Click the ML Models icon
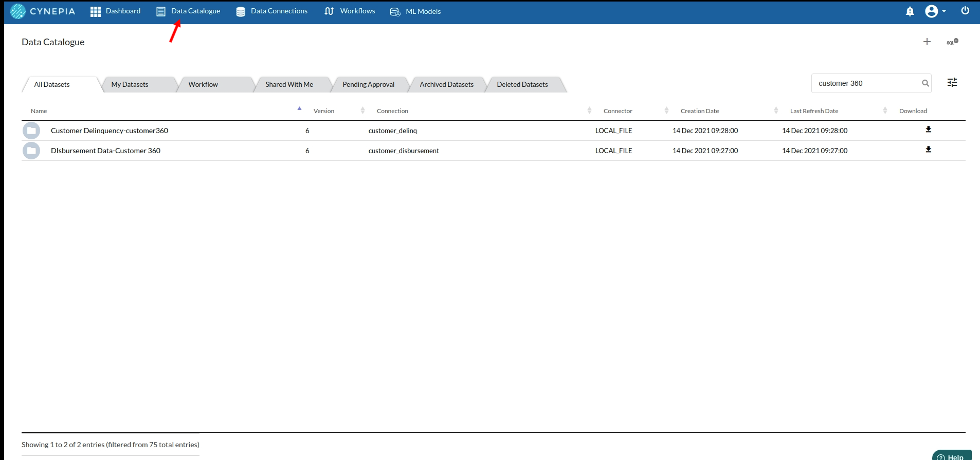Viewport: 980px width, 460px height. tap(395, 11)
